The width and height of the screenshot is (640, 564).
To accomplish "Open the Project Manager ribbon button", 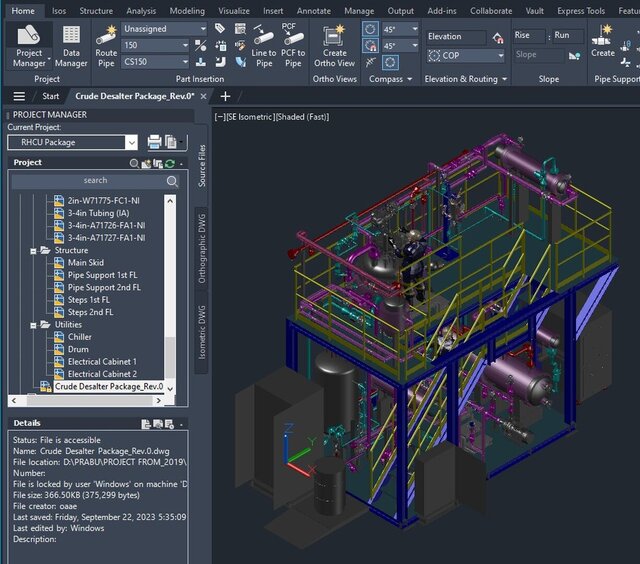I will click(29, 46).
